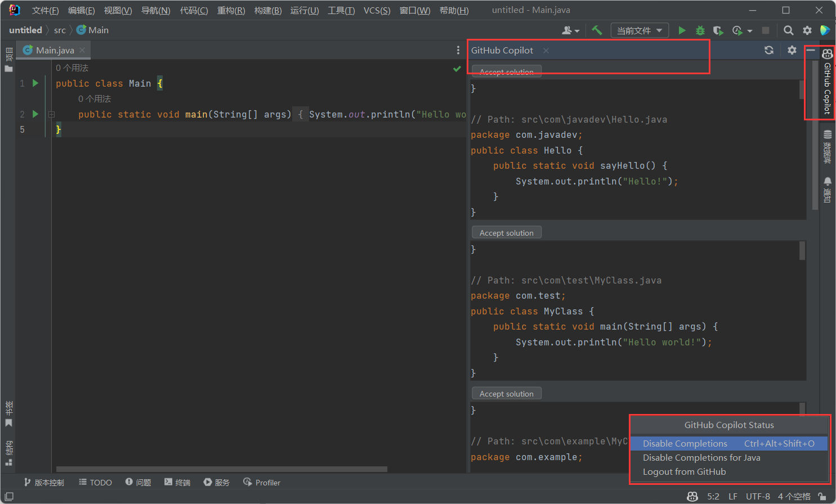836x504 pixels.
Task: Open Profiler tool window at bottom
Action: tap(262, 483)
